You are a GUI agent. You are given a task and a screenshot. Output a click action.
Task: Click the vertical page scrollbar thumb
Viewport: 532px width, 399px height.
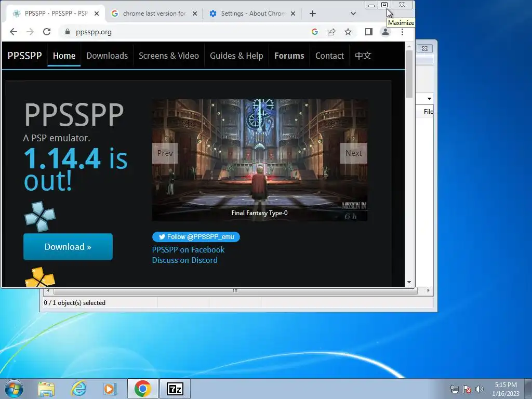click(x=409, y=74)
